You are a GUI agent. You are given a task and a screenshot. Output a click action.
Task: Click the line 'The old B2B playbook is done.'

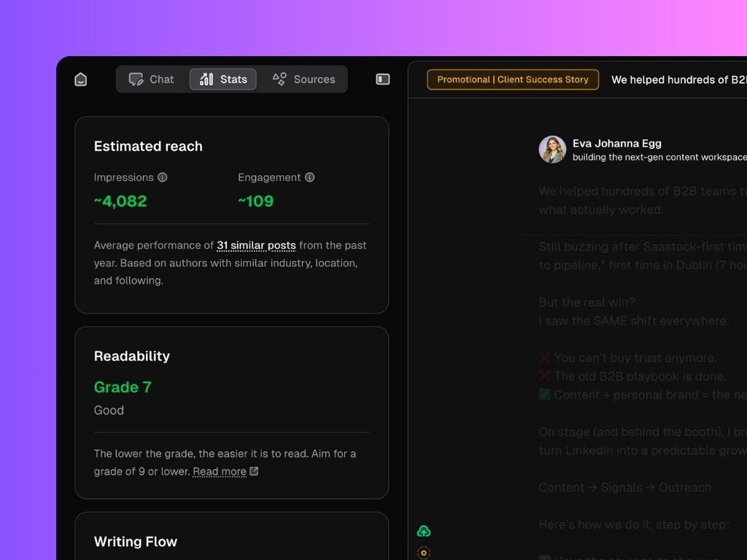[632, 377]
